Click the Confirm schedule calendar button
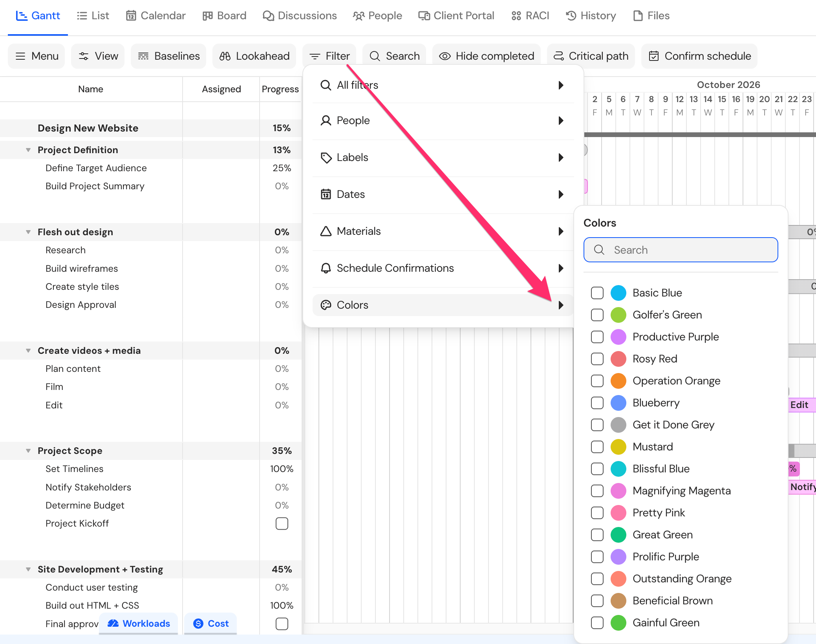Image resolution: width=816 pixels, height=644 pixels. pos(699,56)
